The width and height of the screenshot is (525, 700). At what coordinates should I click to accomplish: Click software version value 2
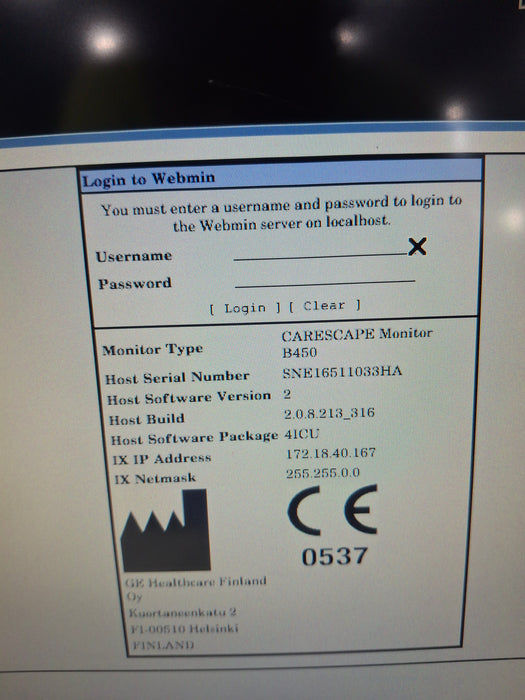coord(287,394)
